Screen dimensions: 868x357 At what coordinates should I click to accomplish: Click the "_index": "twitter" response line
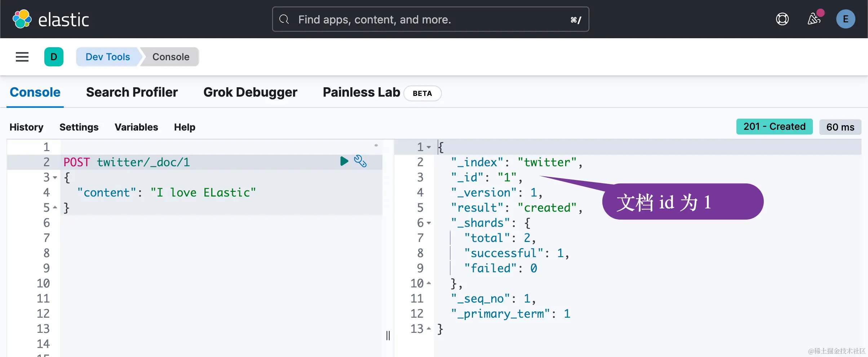pos(516,162)
